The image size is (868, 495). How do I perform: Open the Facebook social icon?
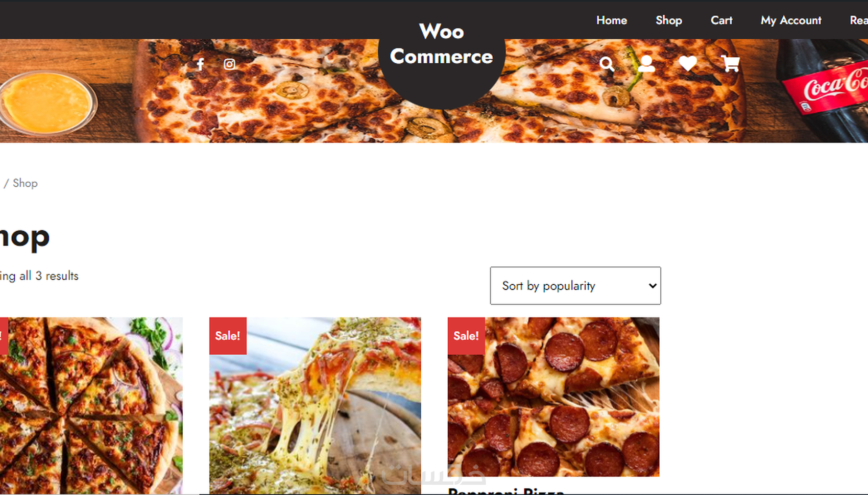200,64
